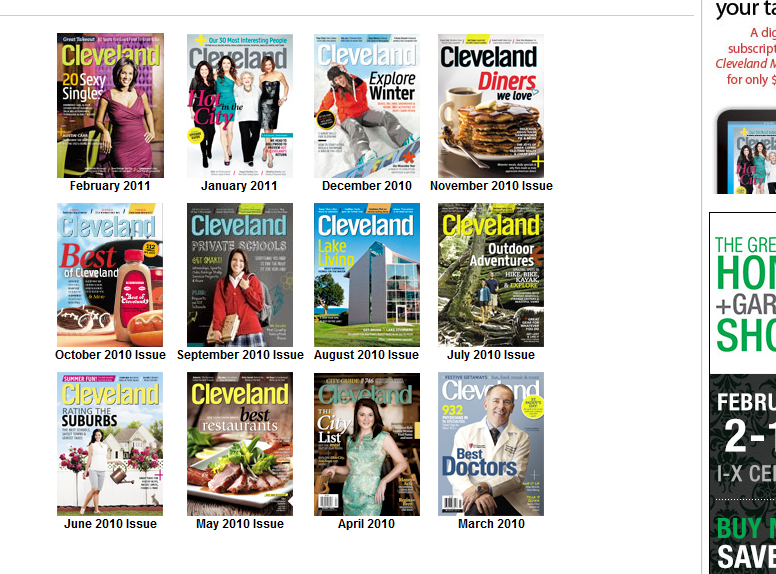Select the July 2010 Outdoor Adventures cover
This screenshot has height=574, width=776.
(491, 275)
